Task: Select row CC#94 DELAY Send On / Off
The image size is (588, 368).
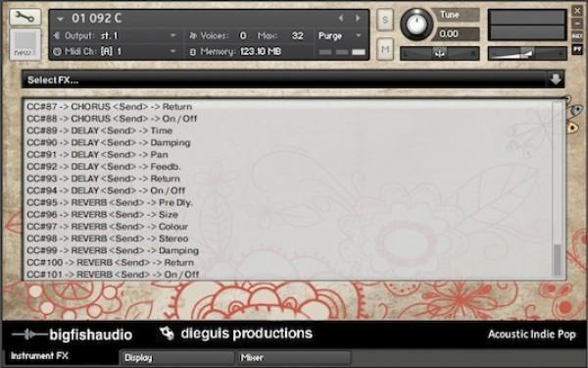Action: (106, 190)
